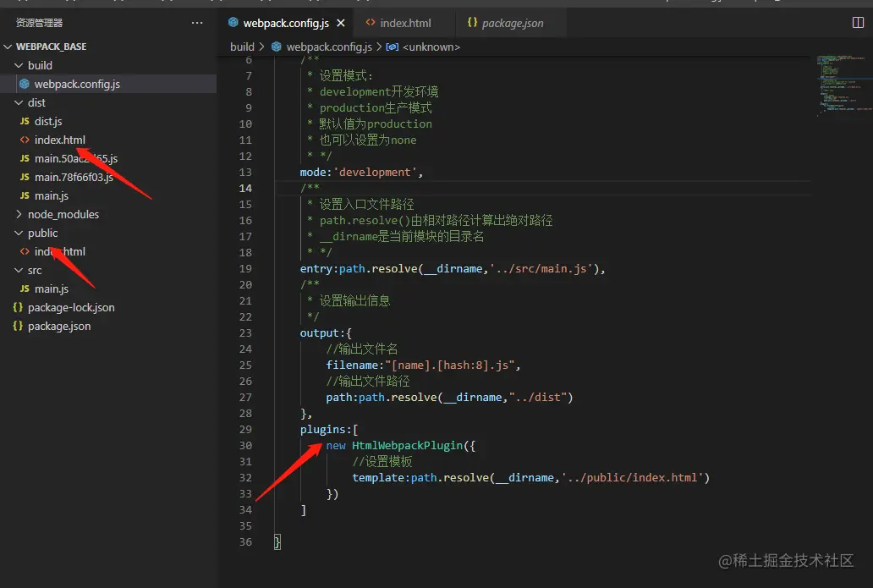Viewport: 873px width, 588px height.
Task: Click the braces icon in the package.json tab
Action: coord(472,22)
